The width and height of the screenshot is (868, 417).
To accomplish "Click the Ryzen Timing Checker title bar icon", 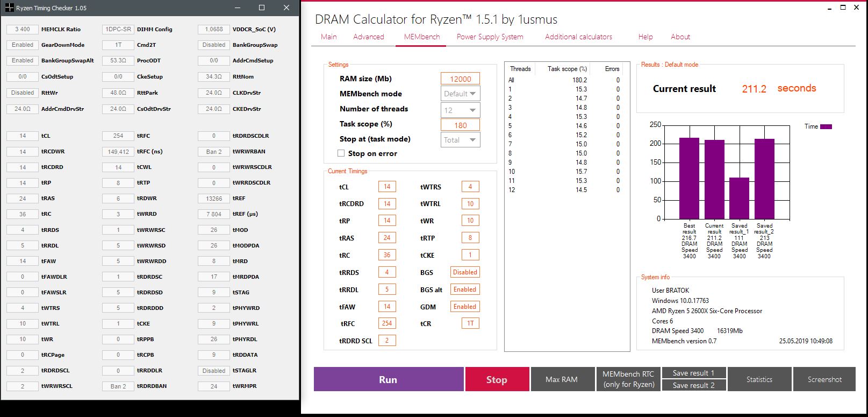I will [9, 8].
